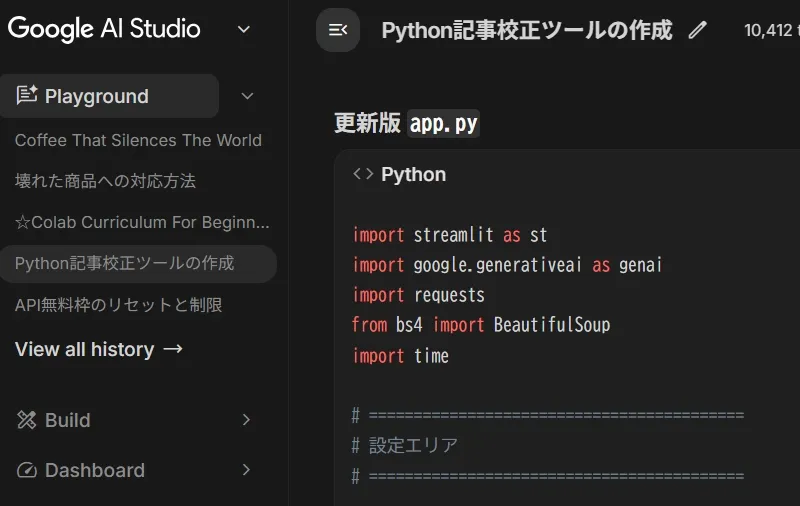Open the Google AI Studio dropdown chevron
The width and height of the screenshot is (800, 506).
pyautogui.click(x=243, y=29)
